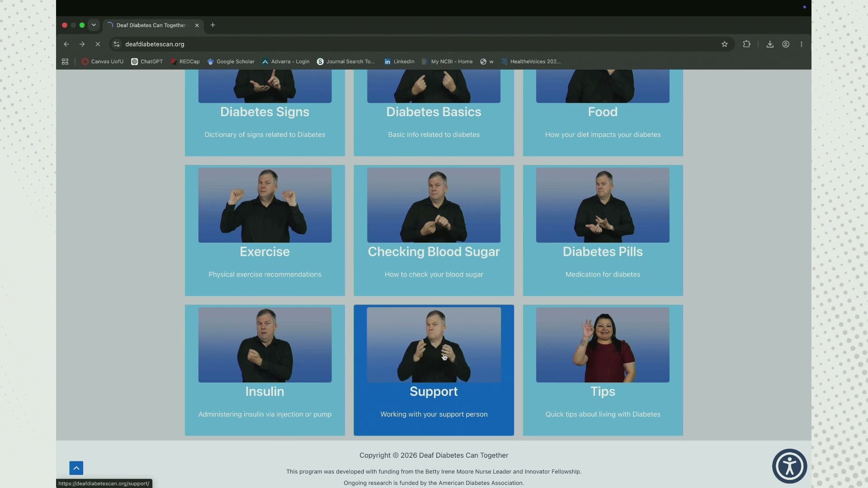This screenshot has height=488, width=868.
Task: Close the Deaf Diabetes Can Together tab
Action: click(197, 25)
